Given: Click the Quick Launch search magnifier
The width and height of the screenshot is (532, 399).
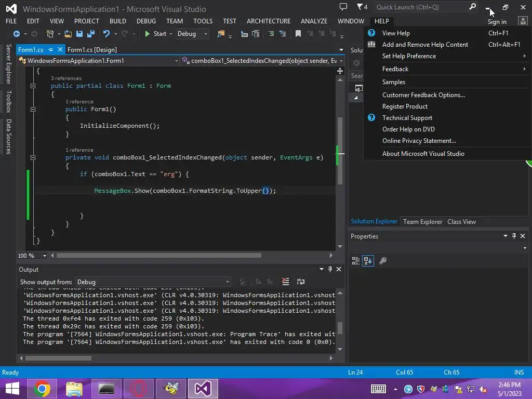Looking at the screenshot, I should (x=472, y=7).
